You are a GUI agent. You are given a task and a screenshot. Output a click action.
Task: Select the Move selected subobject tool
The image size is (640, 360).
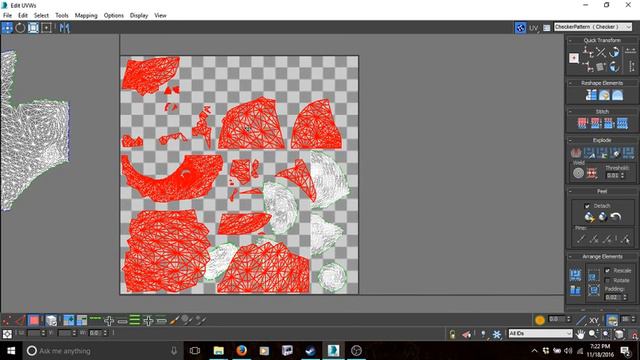coord(7,28)
